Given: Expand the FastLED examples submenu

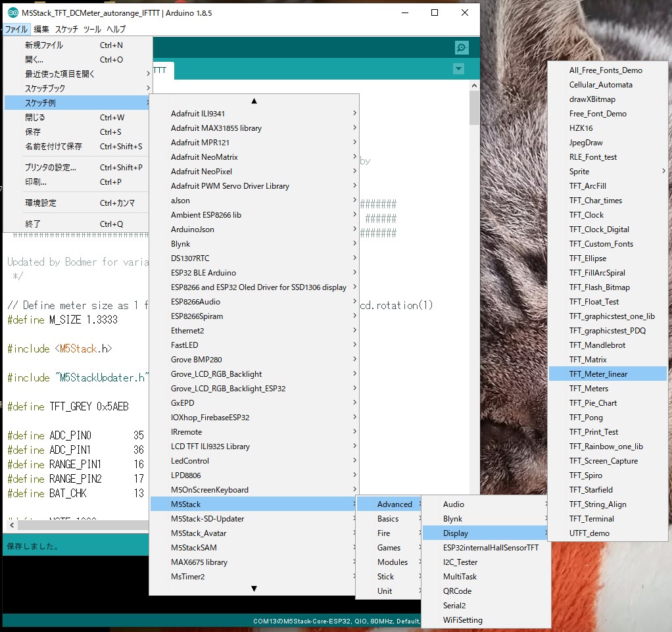Looking at the screenshot, I should pyautogui.click(x=185, y=345).
